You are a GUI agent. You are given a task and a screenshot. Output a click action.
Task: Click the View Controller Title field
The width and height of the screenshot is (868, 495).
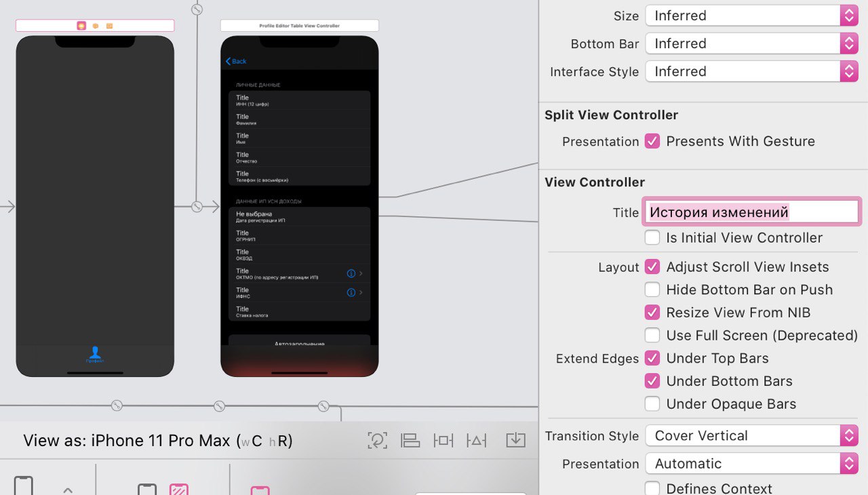pos(752,212)
